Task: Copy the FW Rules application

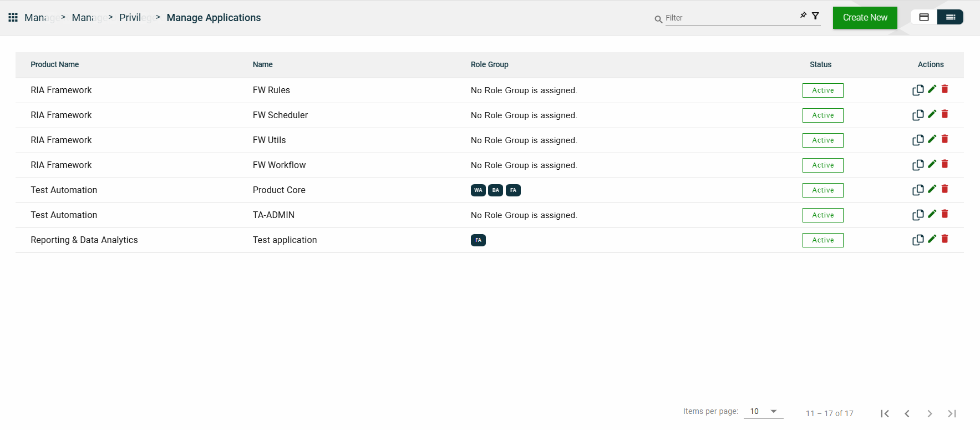Action: coord(917,90)
